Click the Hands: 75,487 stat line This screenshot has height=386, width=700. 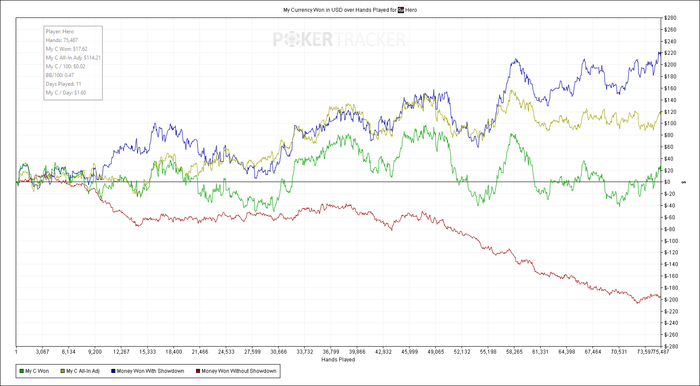(x=62, y=40)
